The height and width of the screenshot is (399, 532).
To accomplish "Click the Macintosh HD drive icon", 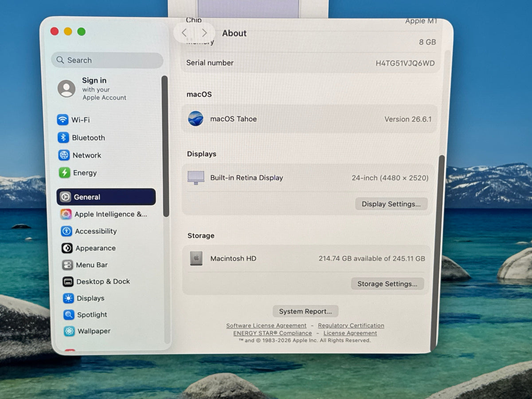I will pyautogui.click(x=196, y=258).
